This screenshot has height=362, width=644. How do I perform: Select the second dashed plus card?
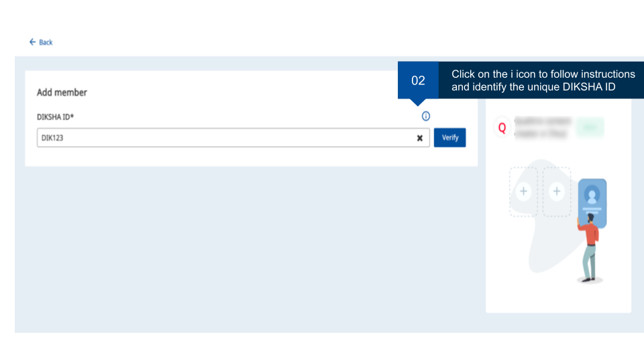tap(556, 192)
